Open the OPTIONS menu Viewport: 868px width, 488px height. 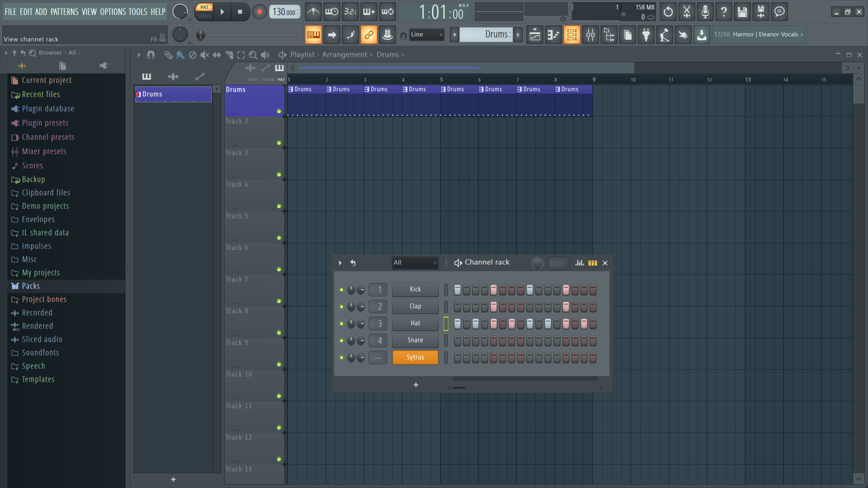[113, 11]
